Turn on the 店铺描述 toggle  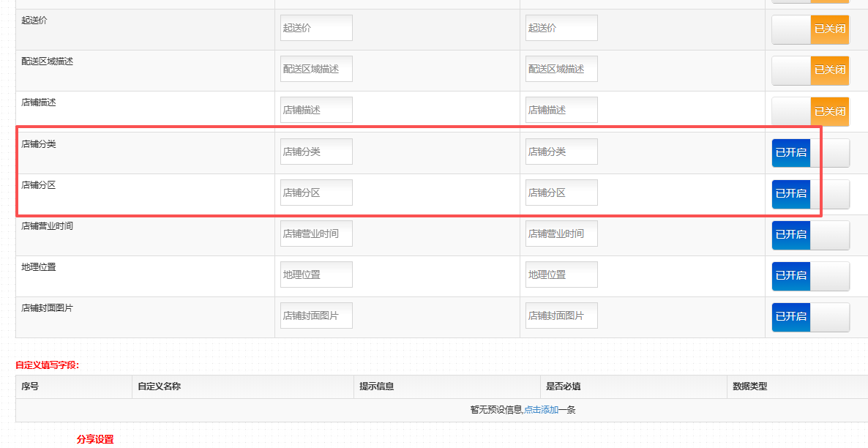[x=810, y=111]
